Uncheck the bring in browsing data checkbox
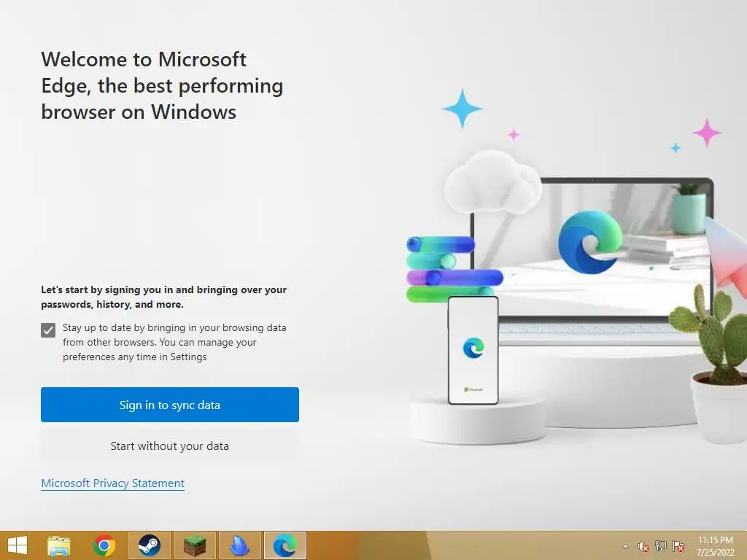The width and height of the screenshot is (747, 560). (x=48, y=330)
